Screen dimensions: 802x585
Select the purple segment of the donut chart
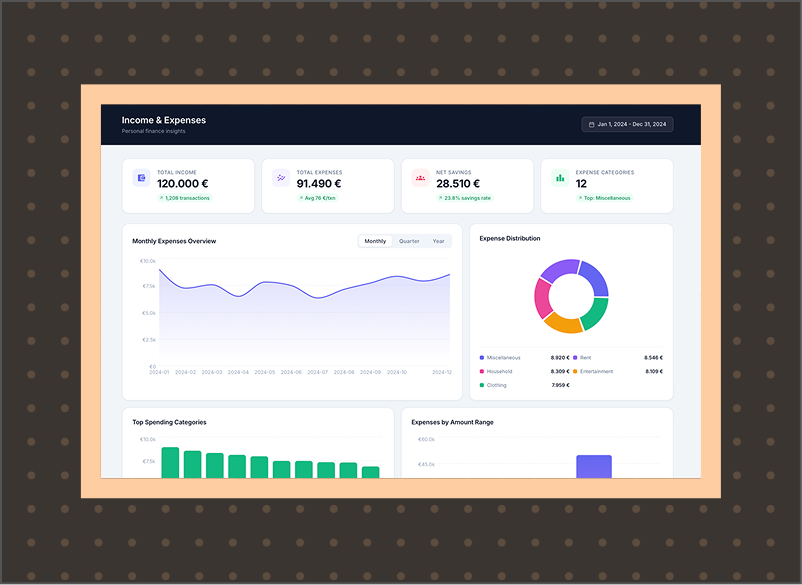(559, 269)
